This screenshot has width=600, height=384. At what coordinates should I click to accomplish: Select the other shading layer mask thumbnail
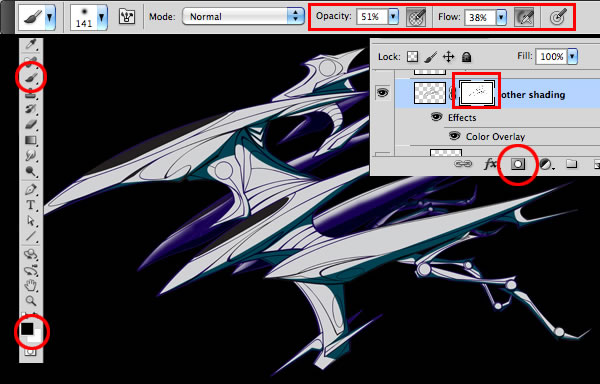coord(476,92)
